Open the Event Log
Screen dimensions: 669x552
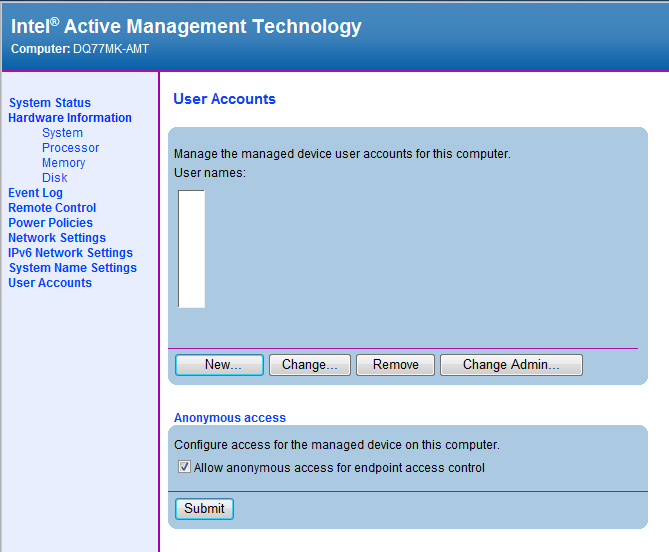pyautogui.click(x=35, y=193)
